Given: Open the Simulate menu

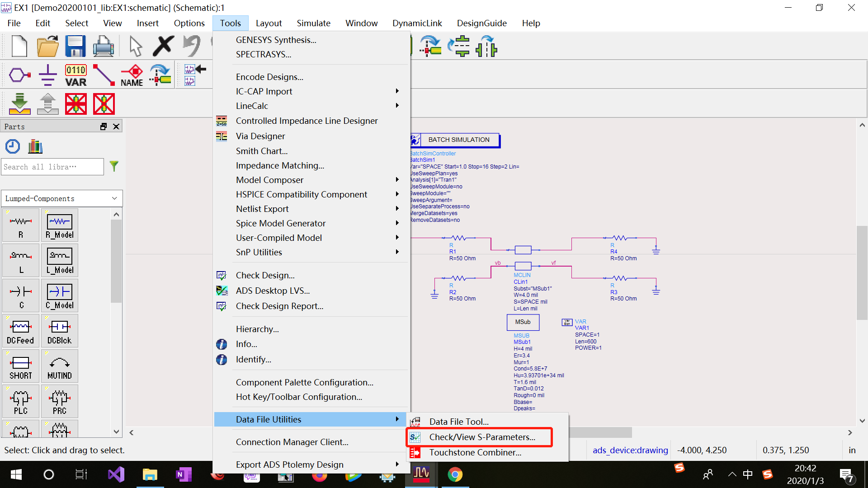Looking at the screenshot, I should point(313,23).
